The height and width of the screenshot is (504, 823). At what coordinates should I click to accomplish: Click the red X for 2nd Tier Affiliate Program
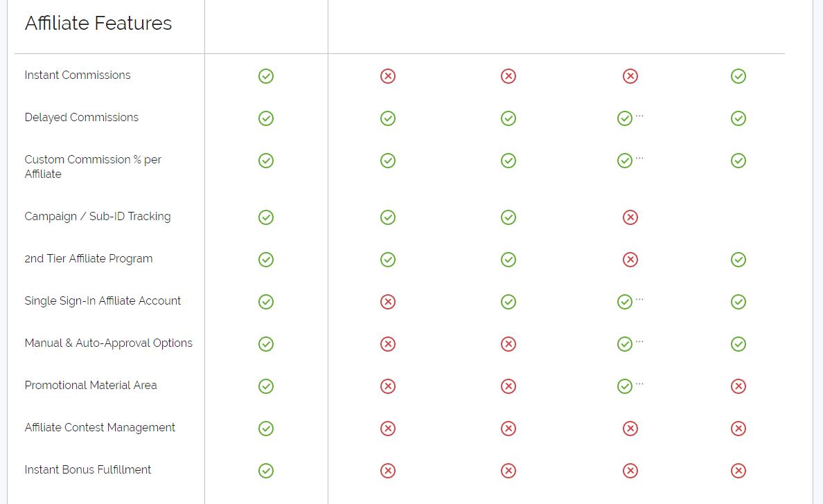(630, 260)
